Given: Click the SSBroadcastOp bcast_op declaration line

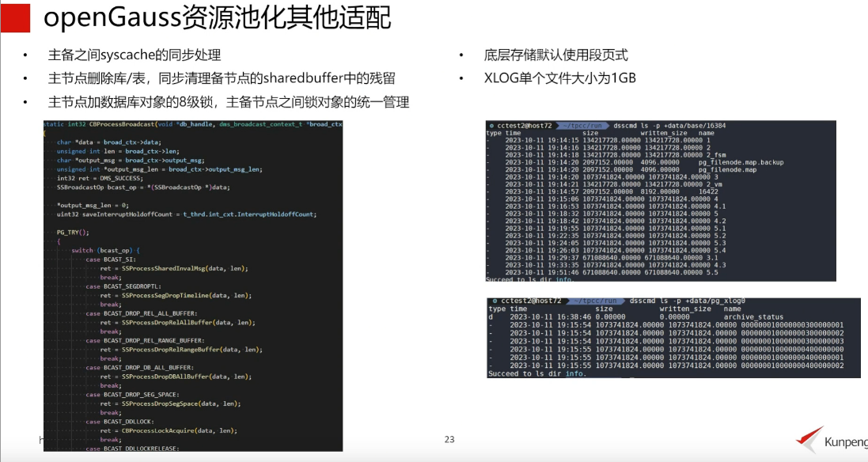Looking at the screenshot, I should click(x=143, y=187).
